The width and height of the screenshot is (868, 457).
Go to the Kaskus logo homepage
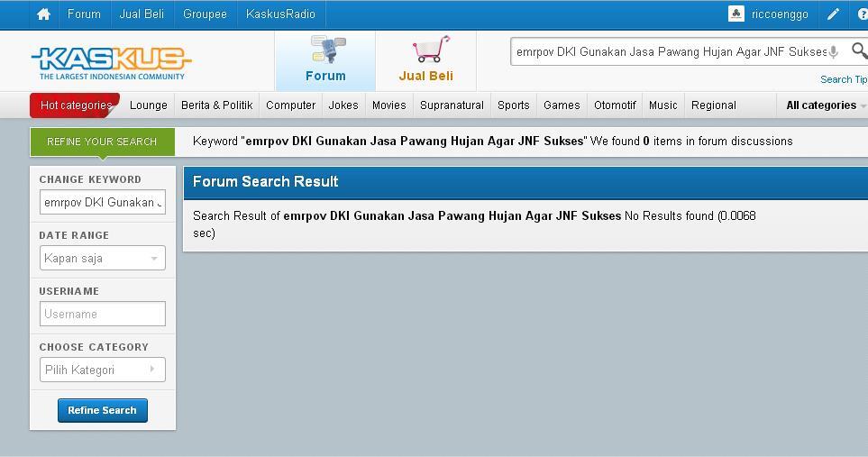point(111,63)
